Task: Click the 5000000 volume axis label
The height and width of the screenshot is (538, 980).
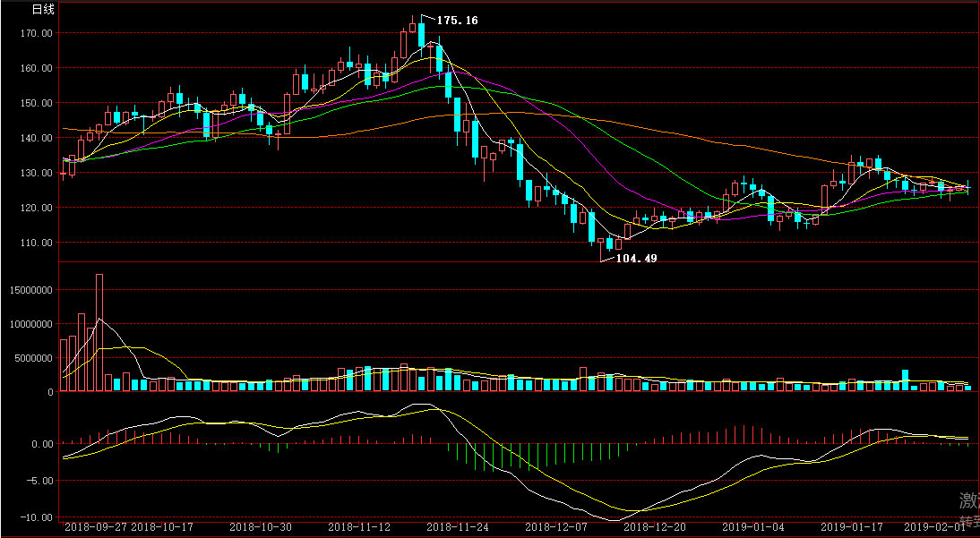Action: click(x=32, y=359)
